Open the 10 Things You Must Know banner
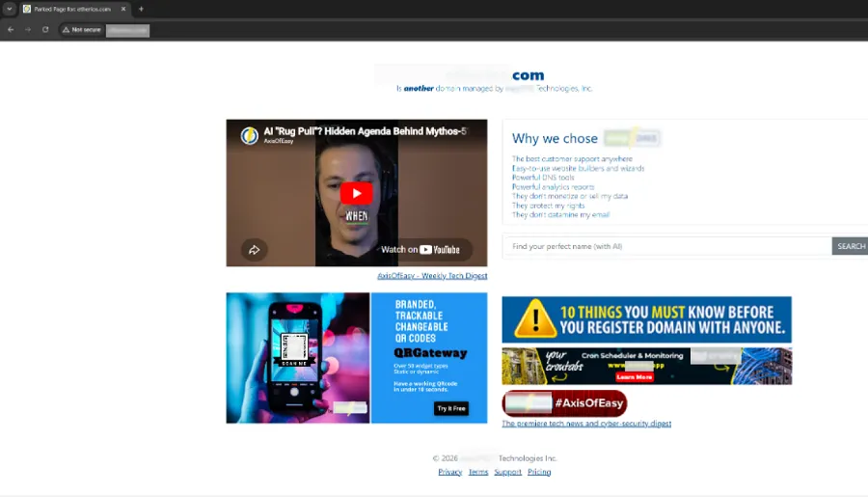Image resolution: width=868 pixels, height=497 pixels. (646, 319)
